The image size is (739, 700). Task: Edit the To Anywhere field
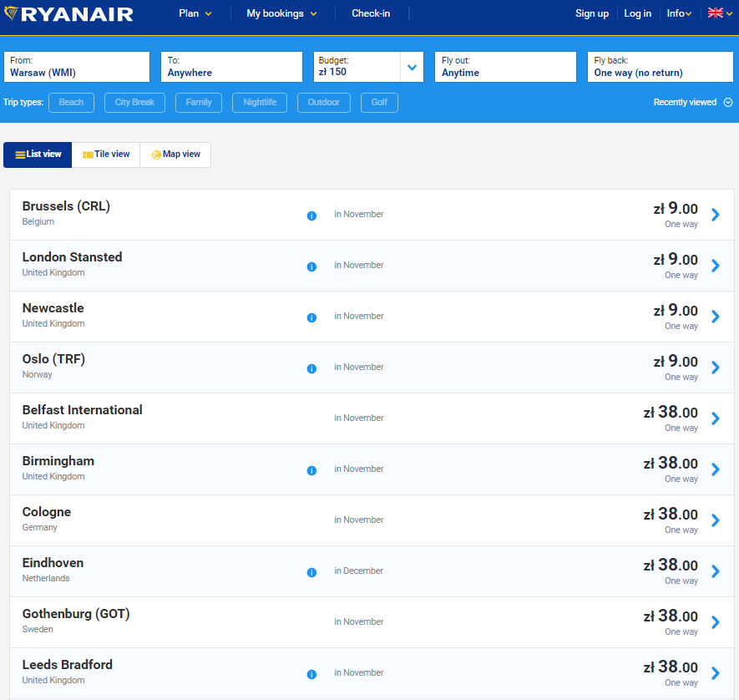point(231,67)
